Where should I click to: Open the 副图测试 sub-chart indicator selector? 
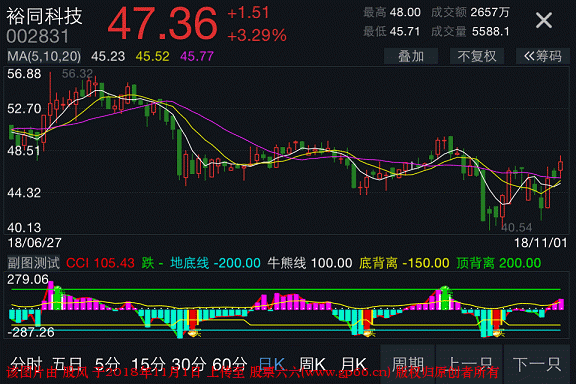[33, 263]
